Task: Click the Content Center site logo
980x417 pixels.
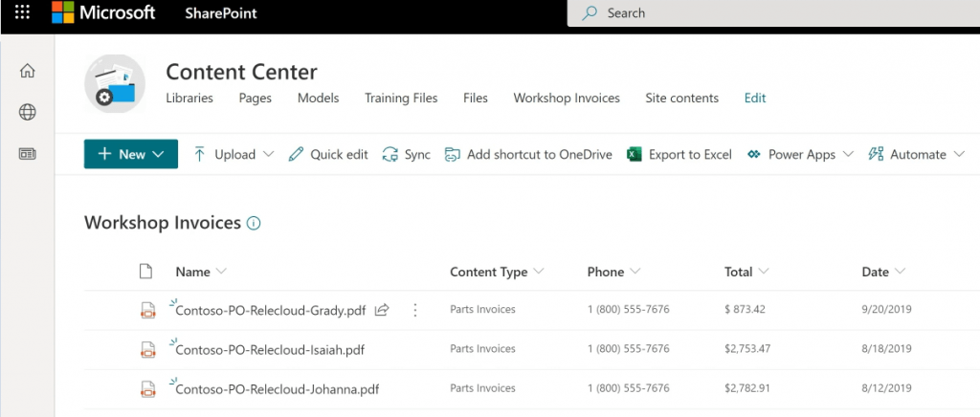Action: [115, 84]
